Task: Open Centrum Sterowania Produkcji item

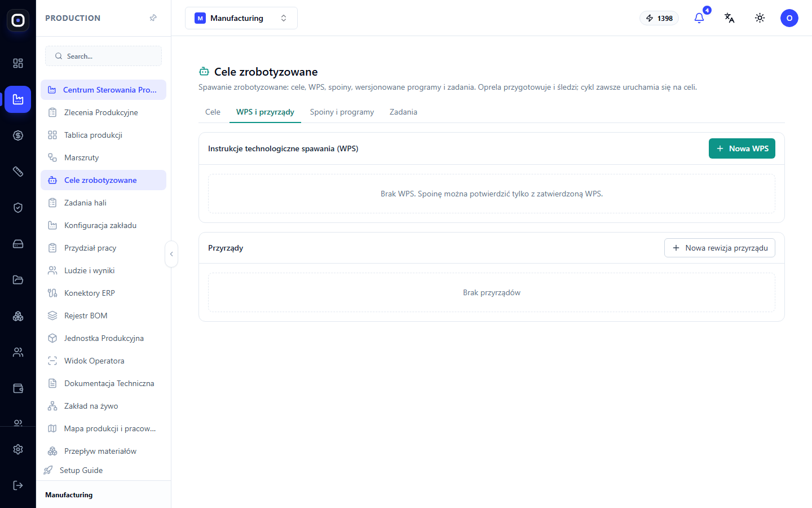Action: 103,90
